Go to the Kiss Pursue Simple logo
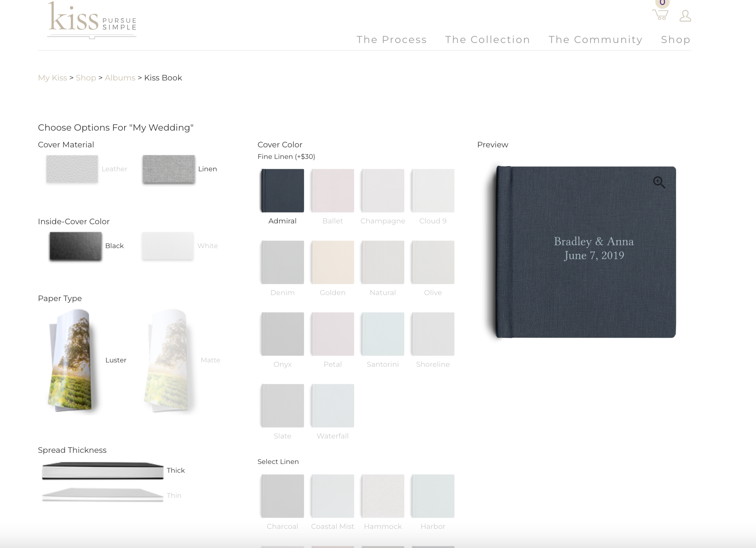 click(x=92, y=20)
